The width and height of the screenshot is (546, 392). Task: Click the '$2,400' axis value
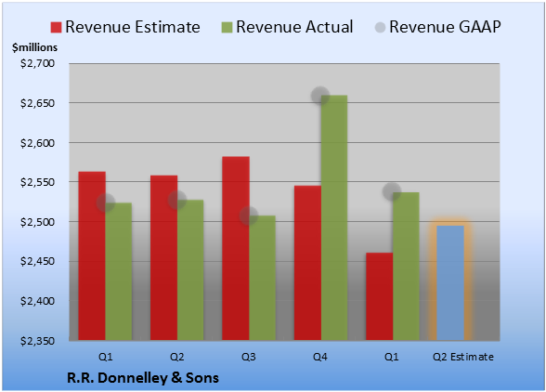click(x=37, y=301)
